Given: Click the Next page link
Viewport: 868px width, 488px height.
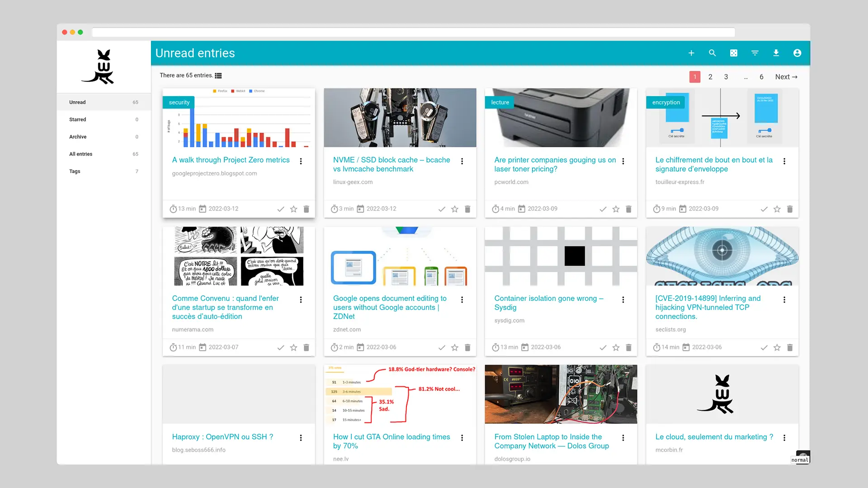Looking at the screenshot, I should pyautogui.click(x=786, y=77).
